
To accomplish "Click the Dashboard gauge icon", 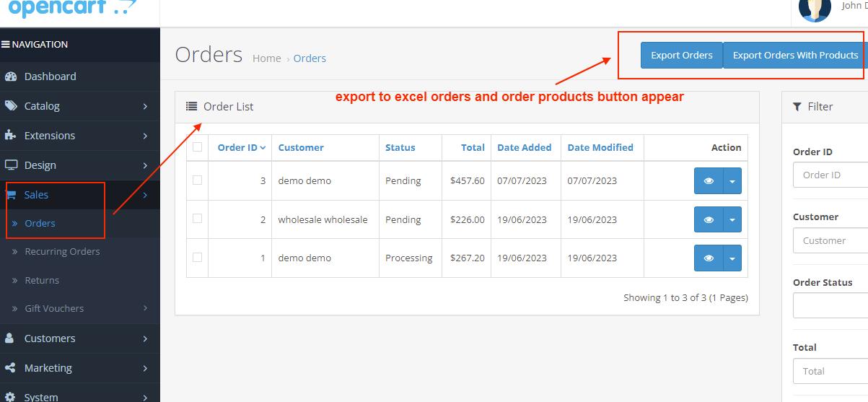I will [10, 77].
